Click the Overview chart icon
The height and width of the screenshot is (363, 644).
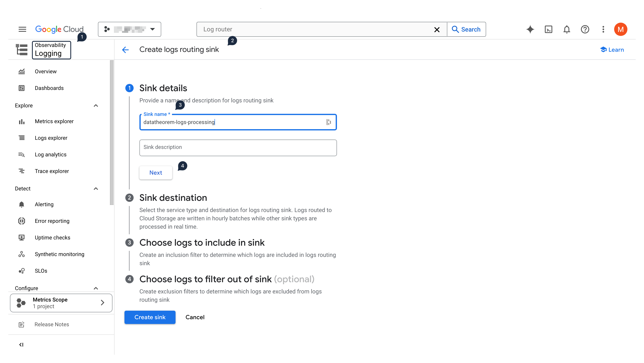22,72
